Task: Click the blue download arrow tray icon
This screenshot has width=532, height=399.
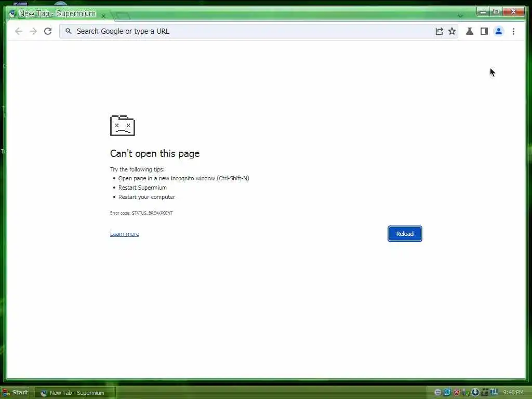Action: pyautogui.click(x=475, y=393)
